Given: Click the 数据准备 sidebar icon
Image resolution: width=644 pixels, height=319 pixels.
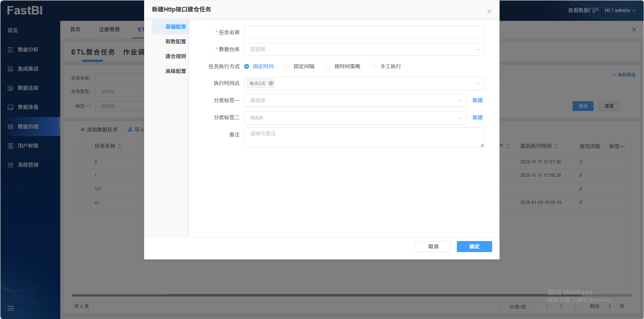Looking at the screenshot, I should [10, 107].
